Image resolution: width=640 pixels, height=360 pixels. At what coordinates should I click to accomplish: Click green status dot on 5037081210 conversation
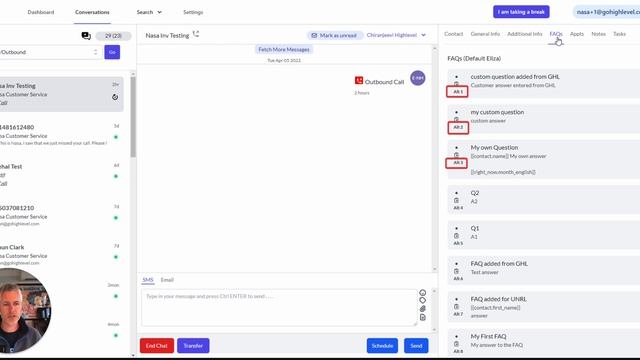pyautogui.click(x=116, y=218)
